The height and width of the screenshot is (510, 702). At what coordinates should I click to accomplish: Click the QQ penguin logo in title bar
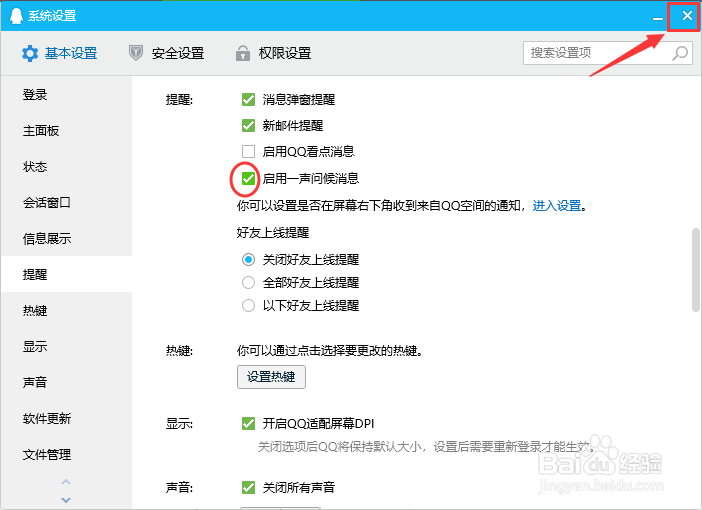point(16,16)
